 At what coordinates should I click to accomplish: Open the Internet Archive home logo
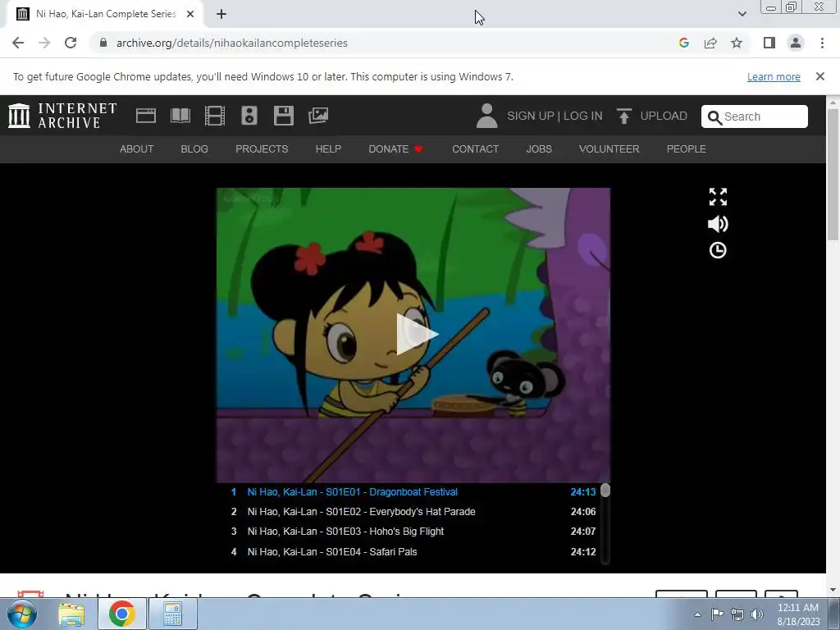(x=62, y=116)
